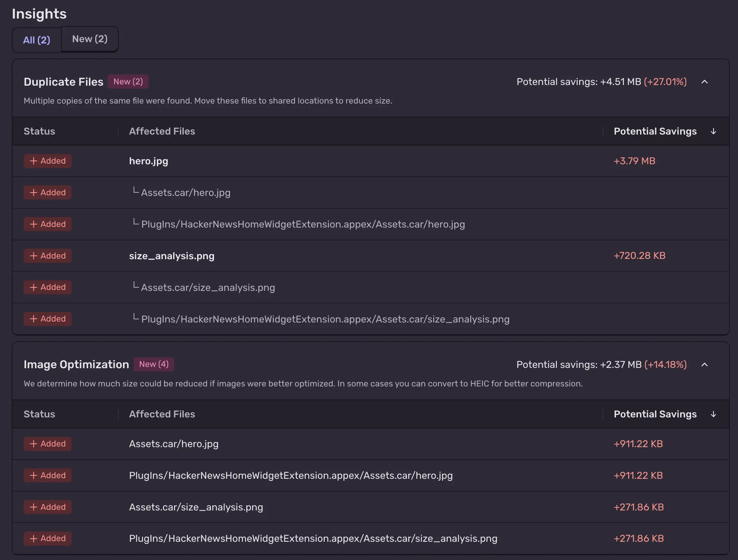The image size is (738, 560).
Task: Click Added badge on Assets.car/size_analysis.png optimization row
Action: [x=48, y=507]
